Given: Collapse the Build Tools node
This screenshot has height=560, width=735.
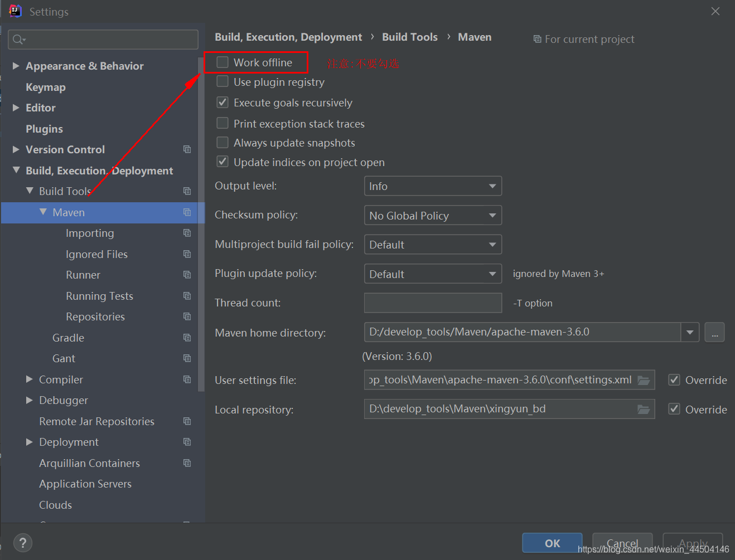Looking at the screenshot, I should [x=30, y=191].
